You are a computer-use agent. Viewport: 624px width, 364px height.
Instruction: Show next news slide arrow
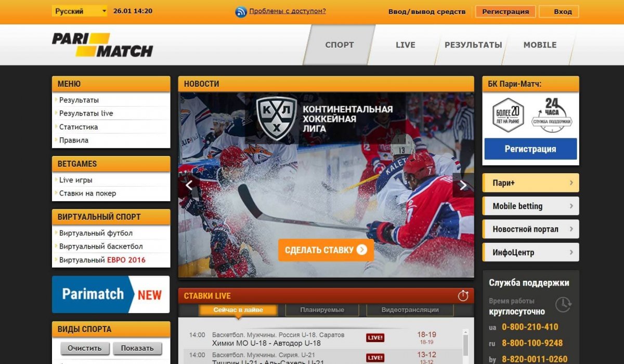pyautogui.click(x=463, y=185)
